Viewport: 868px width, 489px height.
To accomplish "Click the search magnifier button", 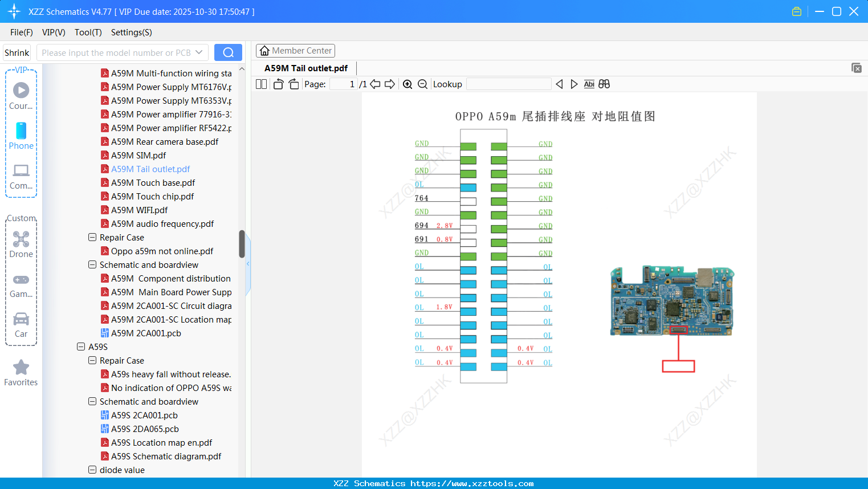I will 228,52.
